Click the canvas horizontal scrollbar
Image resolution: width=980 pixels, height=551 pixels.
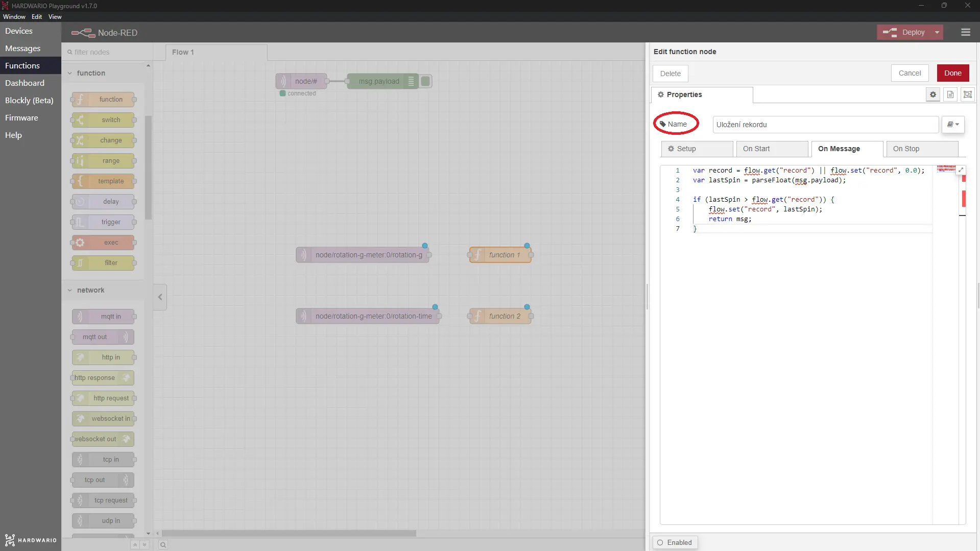(x=289, y=533)
